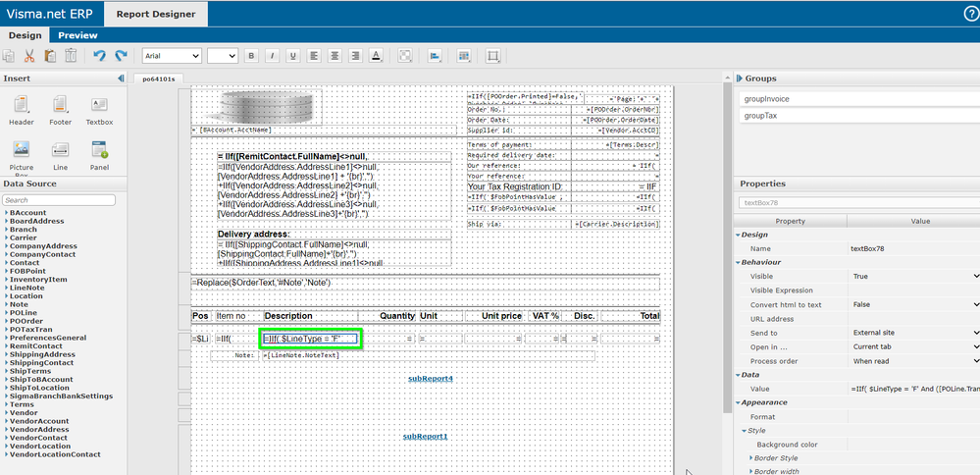Collapse the Appearance property section
The height and width of the screenshot is (475, 980).
pos(738,402)
